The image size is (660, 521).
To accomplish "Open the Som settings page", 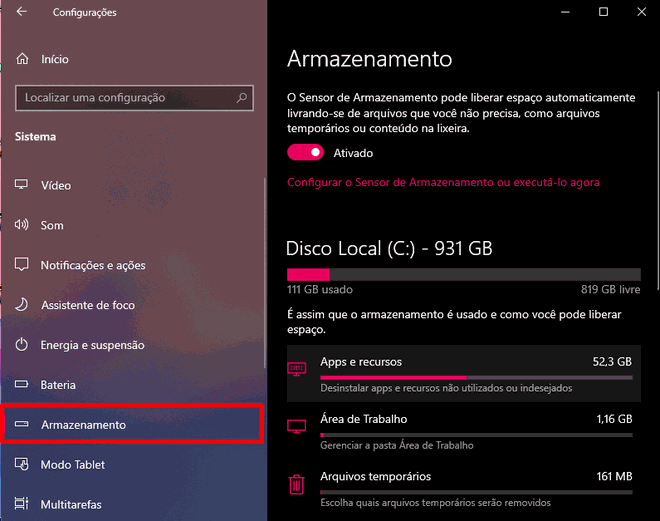I will 134,225.
